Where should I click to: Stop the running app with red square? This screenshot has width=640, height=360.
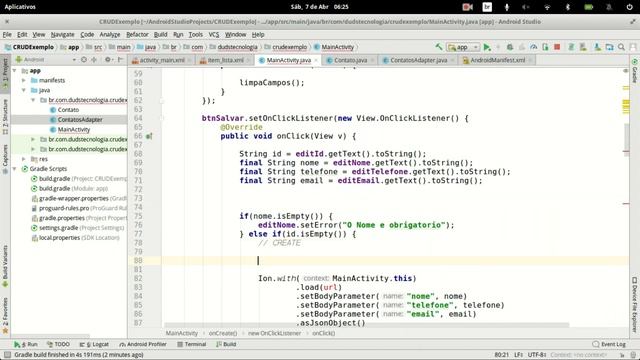pos(557,47)
